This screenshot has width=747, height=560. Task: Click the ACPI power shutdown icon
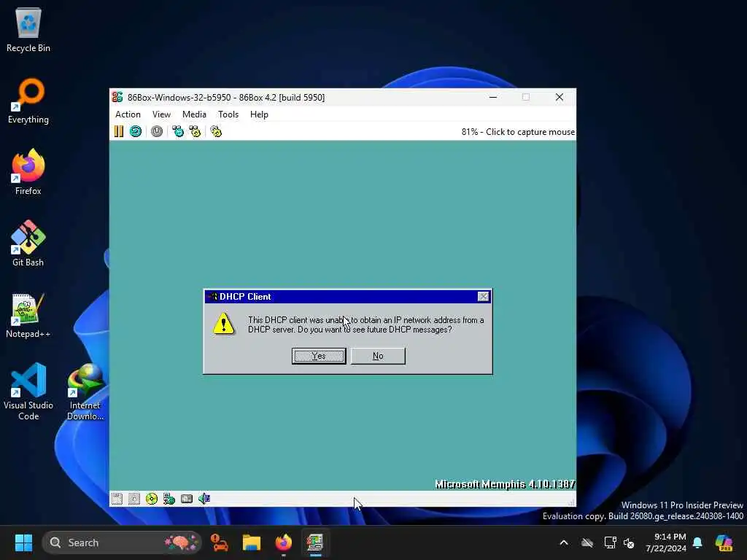pyautogui.click(x=157, y=131)
